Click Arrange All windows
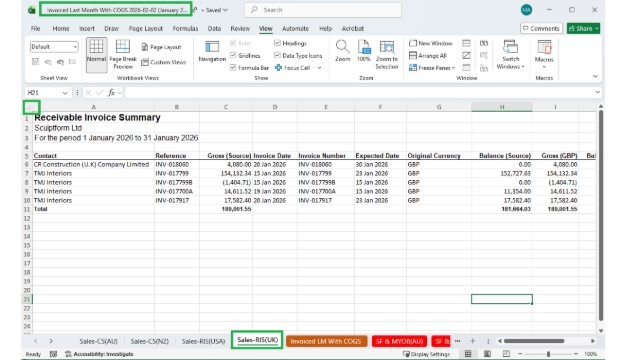Screen dimensions: 640x360 pos(428,56)
